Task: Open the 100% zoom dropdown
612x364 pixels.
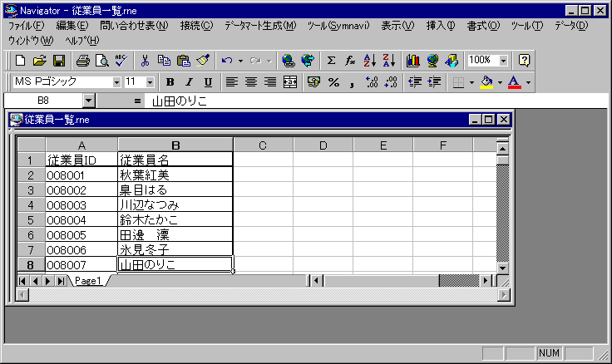Action: tap(504, 61)
